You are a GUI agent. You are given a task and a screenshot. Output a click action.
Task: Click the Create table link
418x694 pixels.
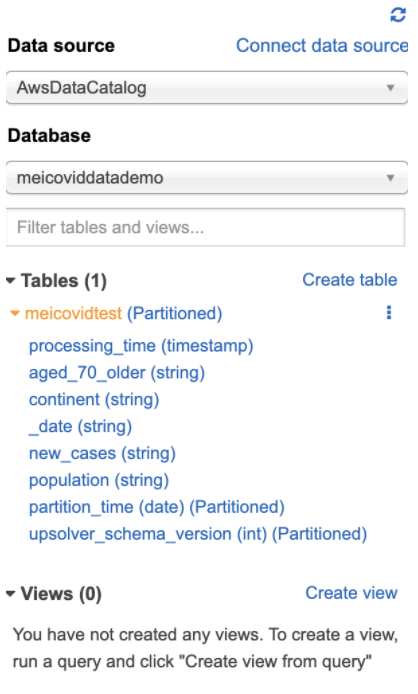tap(349, 280)
